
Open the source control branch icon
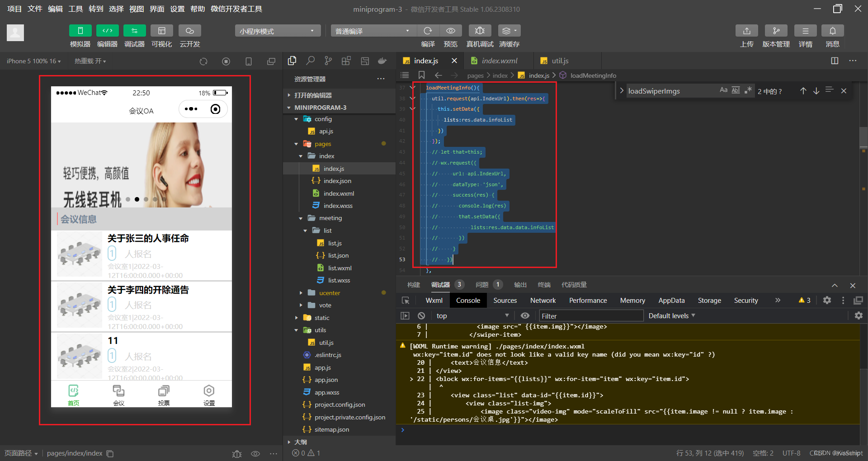pyautogui.click(x=328, y=61)
